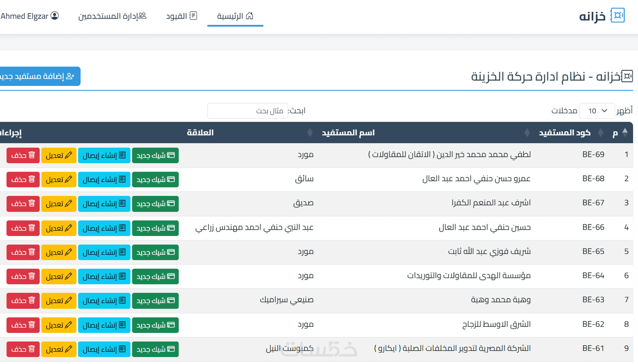The height and width of the screenshot is (364, 638).
Task: Create receipt for beneficiary BE-67
Action: (104, 204)
